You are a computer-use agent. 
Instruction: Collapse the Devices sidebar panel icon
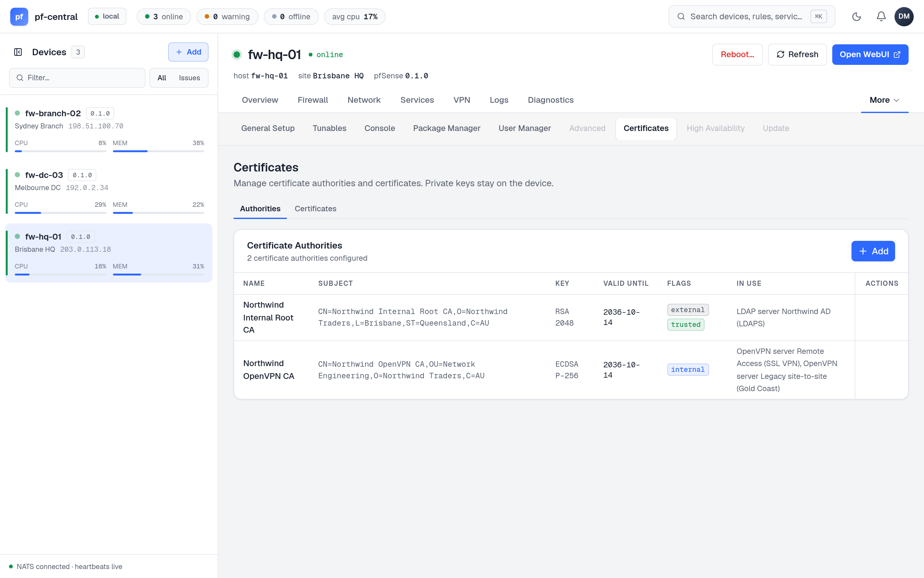pos(18,52)
